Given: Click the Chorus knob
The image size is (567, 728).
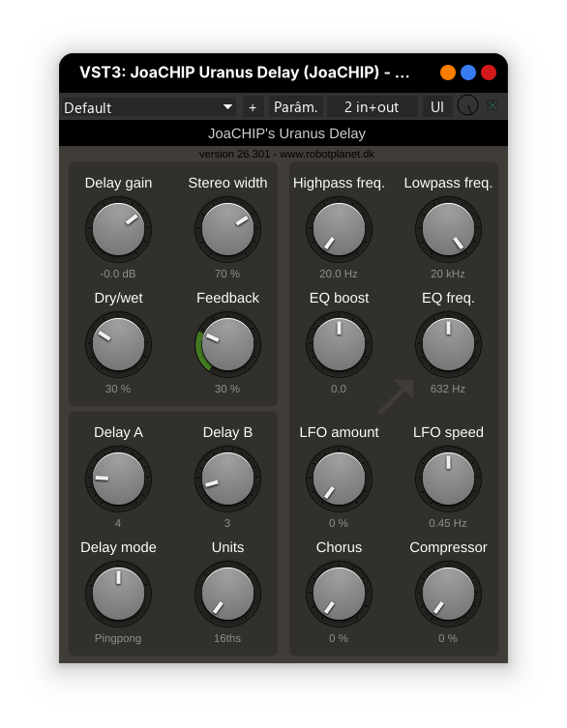Looking at the screenshot, I should [x=339, y=594].
